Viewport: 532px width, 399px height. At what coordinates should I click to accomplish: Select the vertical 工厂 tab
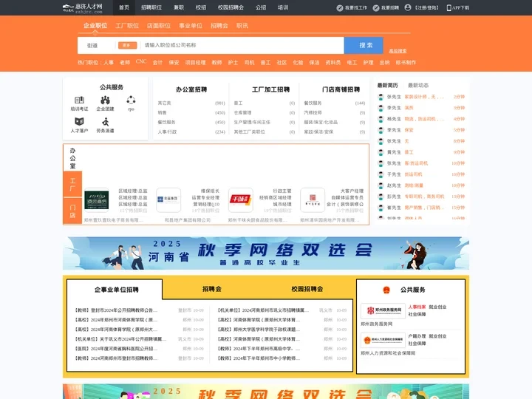[x=72, y=184]
